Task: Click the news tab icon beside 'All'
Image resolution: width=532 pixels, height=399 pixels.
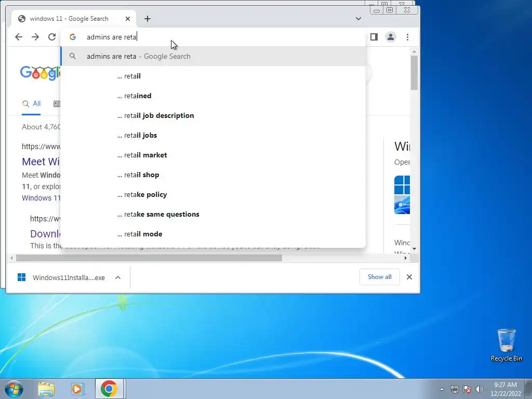Action: pyautogui.click(x=57, y=104)
